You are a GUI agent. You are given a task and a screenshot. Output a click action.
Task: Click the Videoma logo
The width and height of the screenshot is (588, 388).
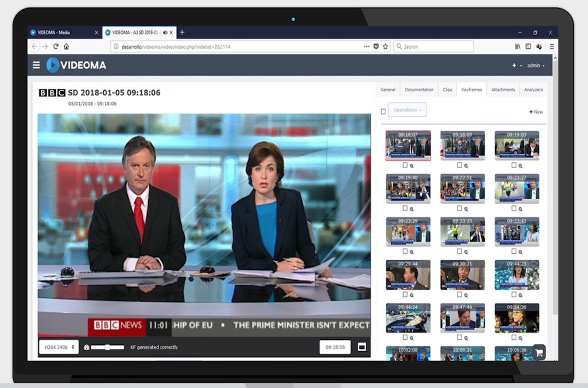coord(76,65)
